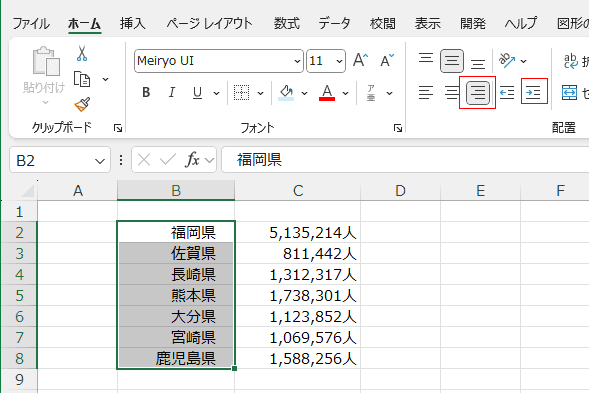The image size is (589, 393).
Task: Click the merge and center icon
Action: 569,92
